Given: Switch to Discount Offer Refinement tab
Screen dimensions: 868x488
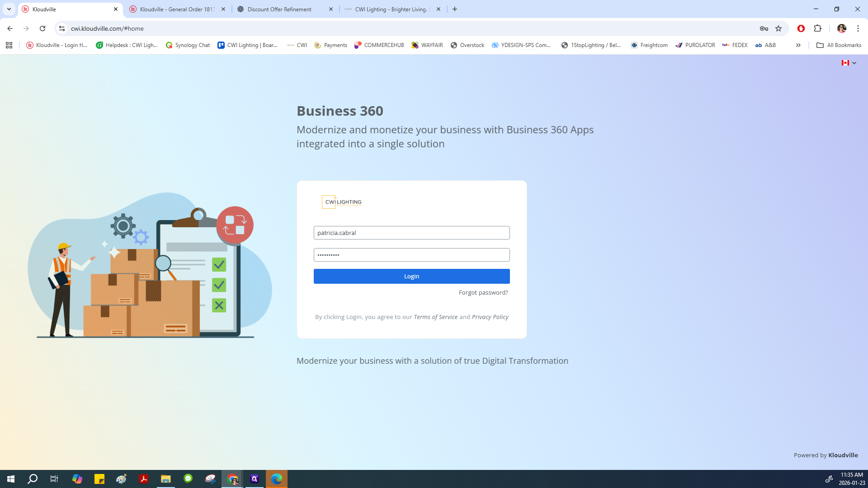Looking at the screenshot, I should pyautogui.click(x=279, y=9).
